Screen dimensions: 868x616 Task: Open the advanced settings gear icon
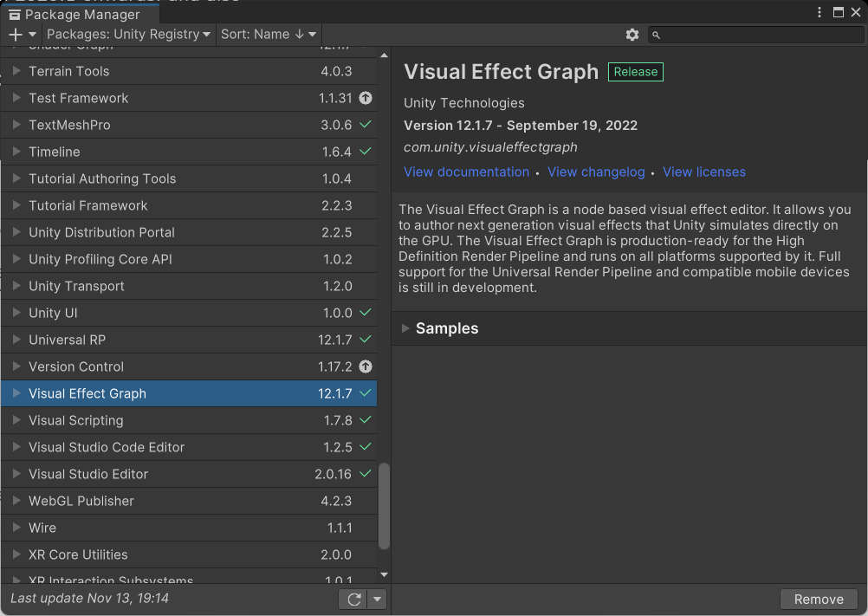click(x=632, y=35)
